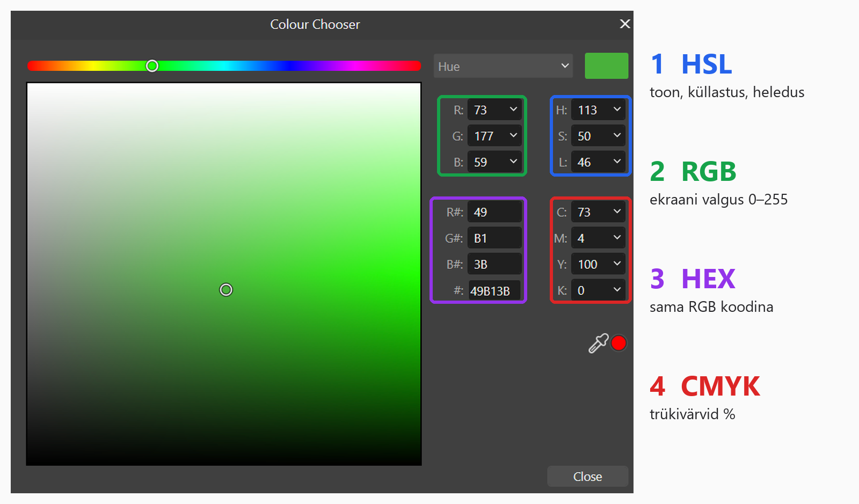Expand the G value dropdown arrow
Viewport: 859px width, 504px height.
point(513,135)
